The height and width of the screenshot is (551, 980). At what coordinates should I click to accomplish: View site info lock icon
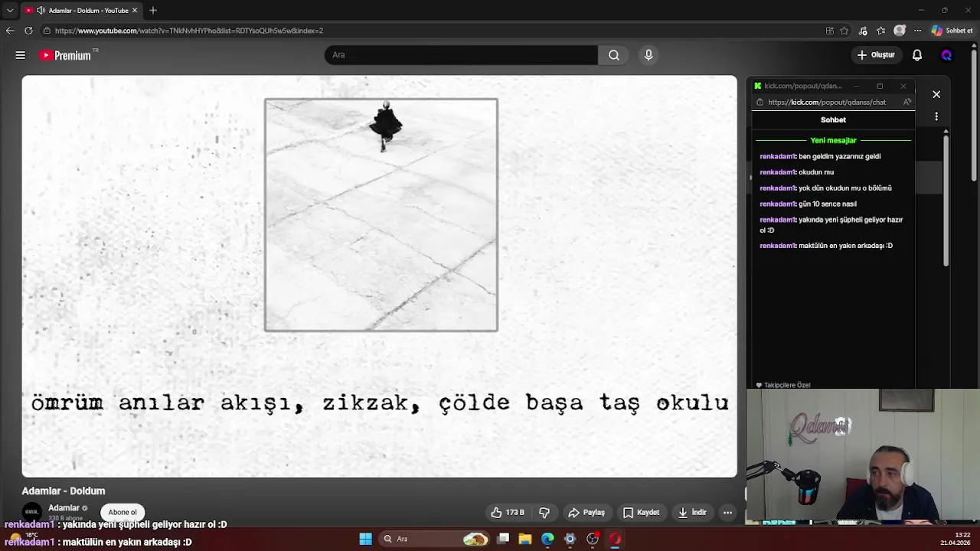click(x=47, y=31)
